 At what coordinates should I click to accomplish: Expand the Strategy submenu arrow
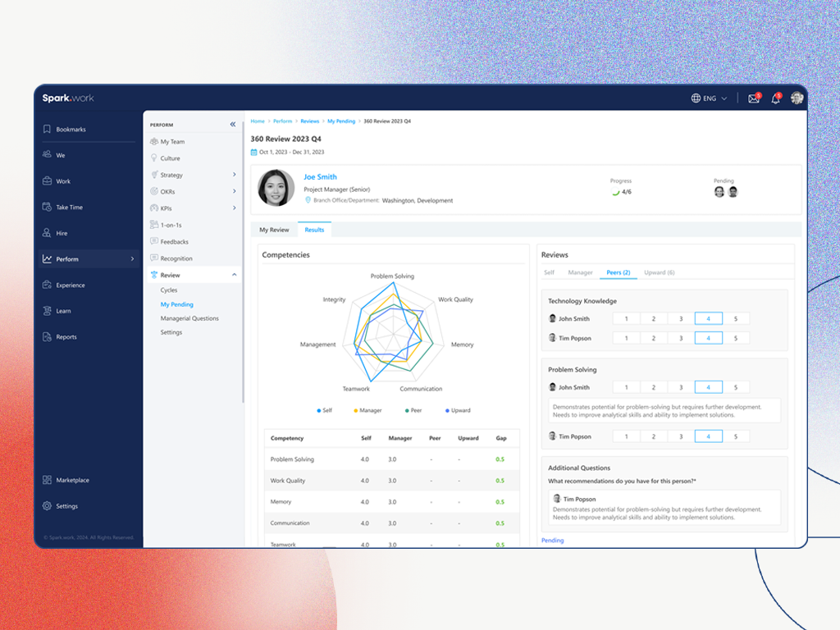point(234,175)
